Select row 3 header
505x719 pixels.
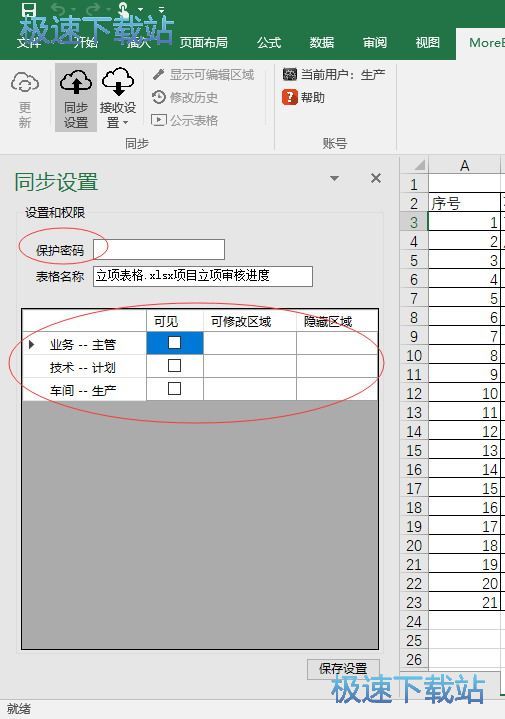pyautogui.click(x=414, y=222)
